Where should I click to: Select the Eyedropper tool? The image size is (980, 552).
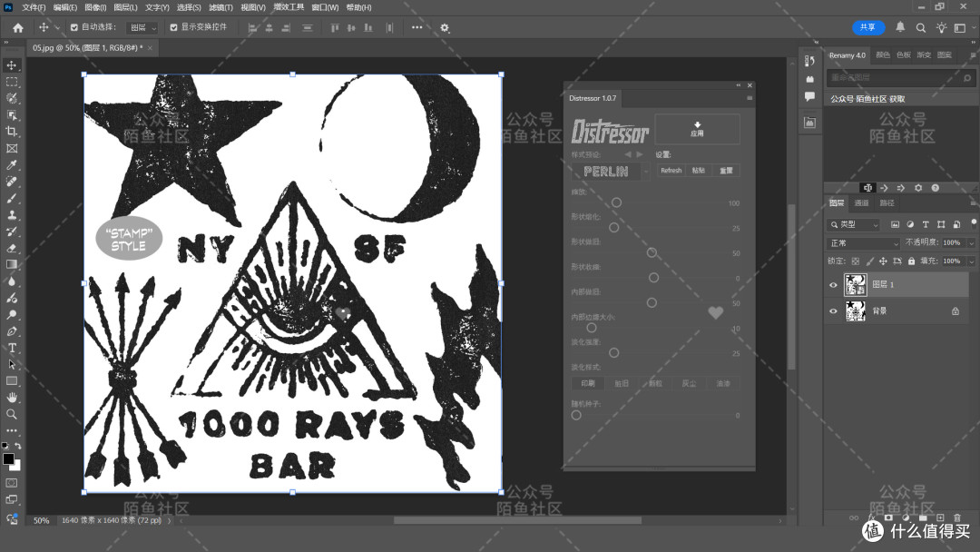coord(12,164)
